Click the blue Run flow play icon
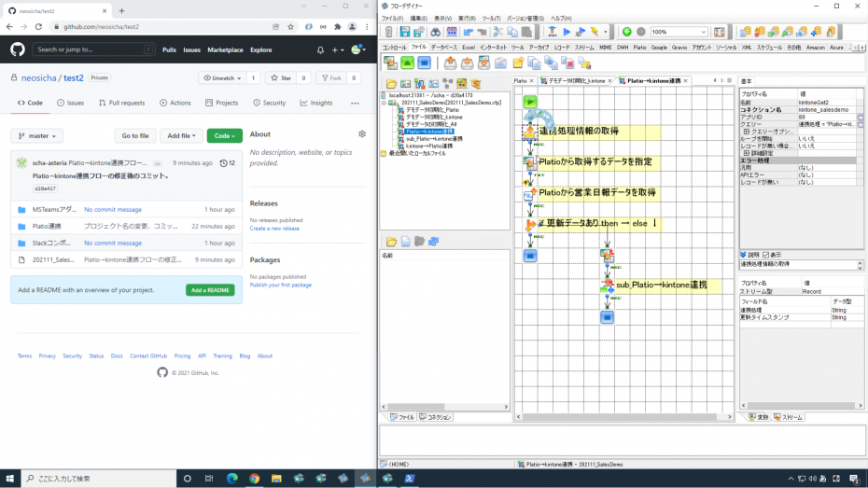This screenshot has height=488, width=868. click(567, 32)
